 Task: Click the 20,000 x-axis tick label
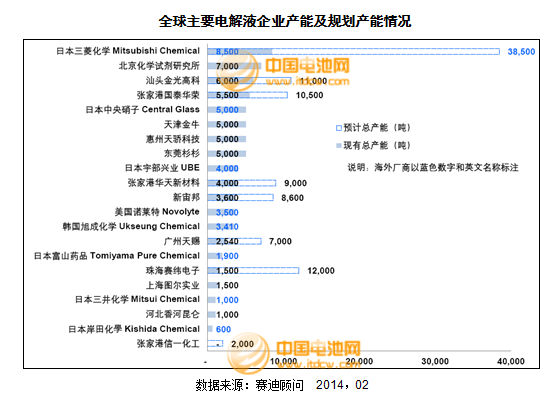pos(359,361)
